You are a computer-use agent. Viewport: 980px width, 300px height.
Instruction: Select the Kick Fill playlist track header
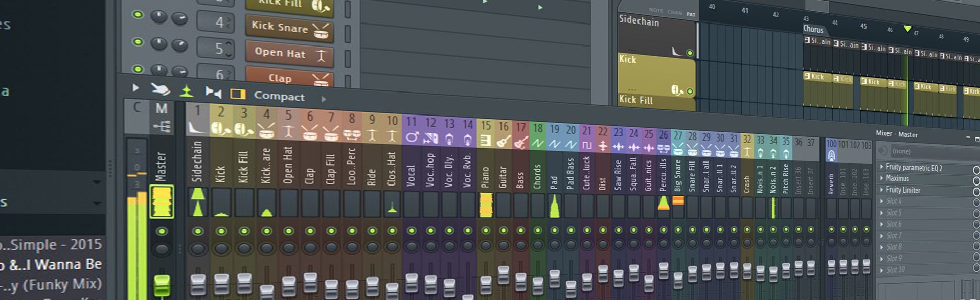656,102
